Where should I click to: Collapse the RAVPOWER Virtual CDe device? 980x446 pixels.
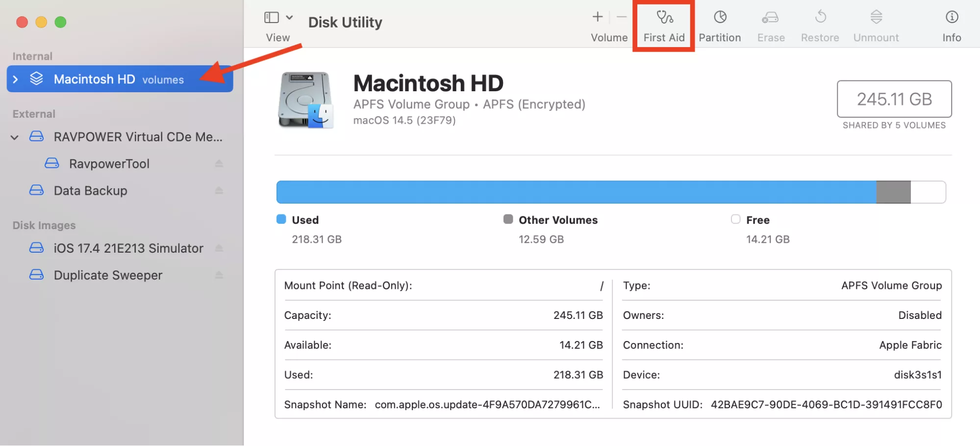pos(14,137)
